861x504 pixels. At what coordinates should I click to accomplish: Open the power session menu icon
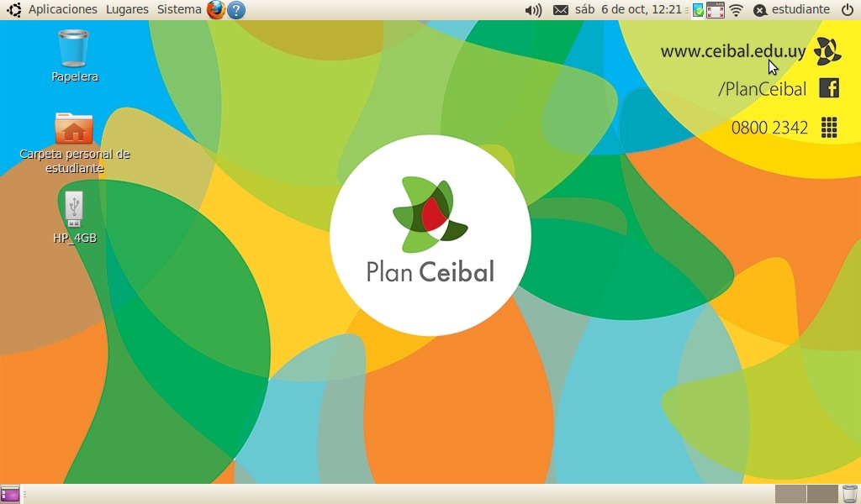click(x=847, y=10)
